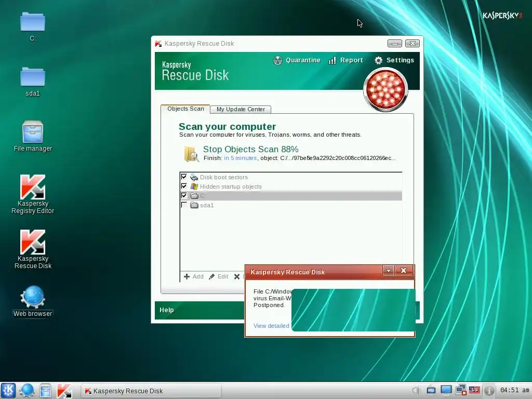The width and height of the screenshot is (532, 399).
Task: Switch to My Update Center tab
Action: tap(241, 109)
